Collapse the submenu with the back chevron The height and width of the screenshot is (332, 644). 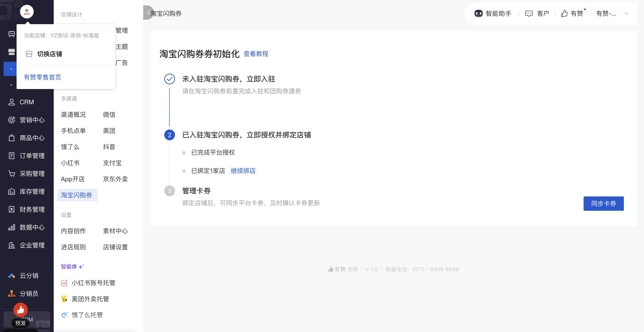tap(149, 13)
